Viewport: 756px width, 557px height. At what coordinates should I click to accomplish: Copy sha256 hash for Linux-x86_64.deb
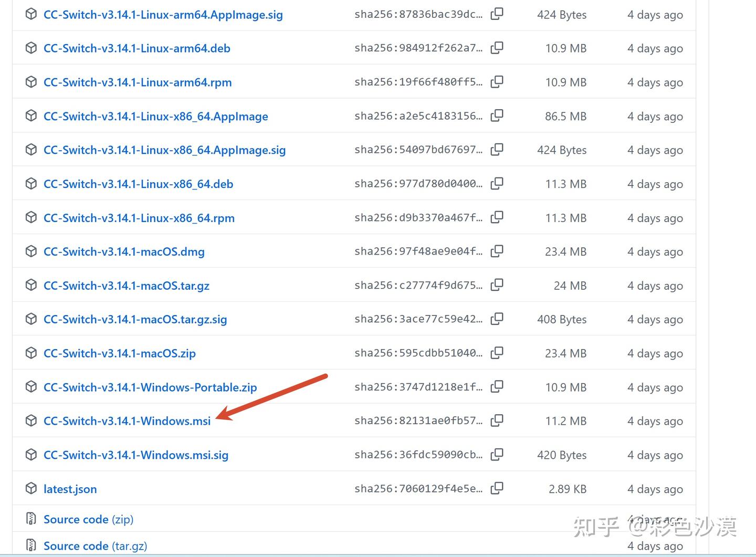pos(497,183)
